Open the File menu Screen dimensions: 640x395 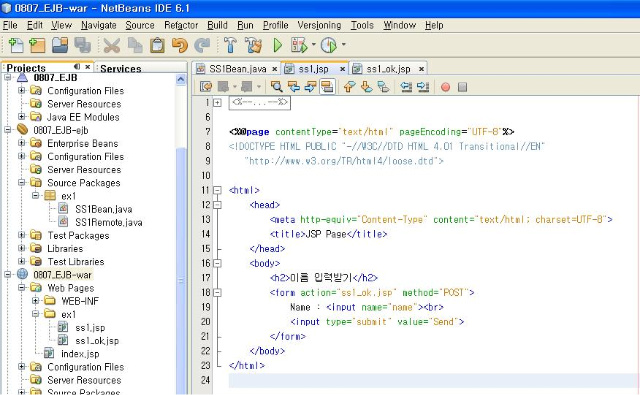click(x=10, y=25)
